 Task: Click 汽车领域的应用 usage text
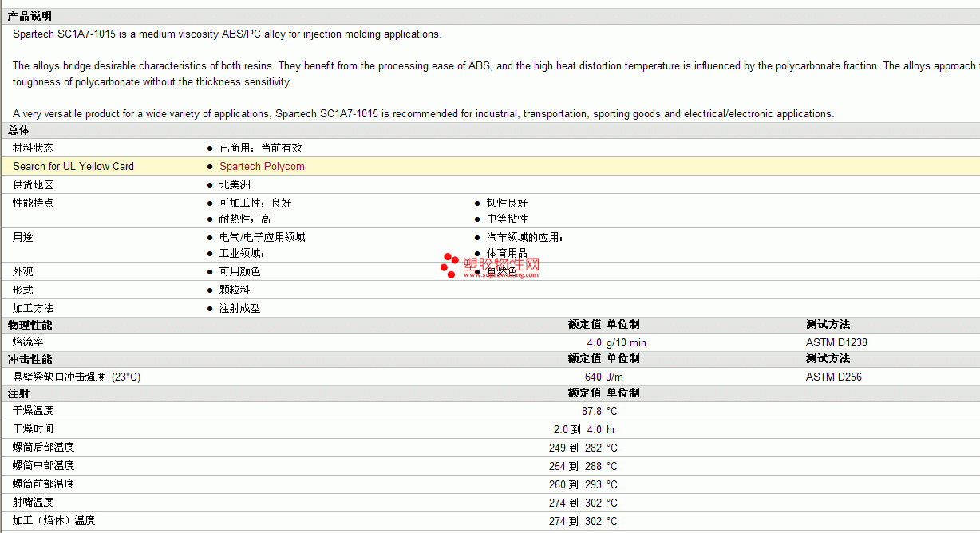click(525, 238)
